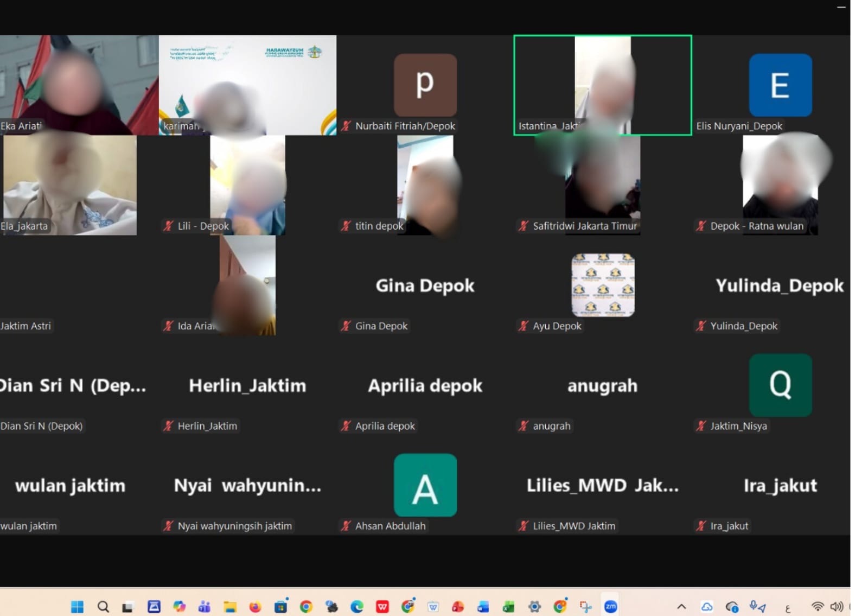Click the muted mic icon next to Ahsan Abdullah
Image resolution: width=868 pixels, height=616 pixels.
346,525
